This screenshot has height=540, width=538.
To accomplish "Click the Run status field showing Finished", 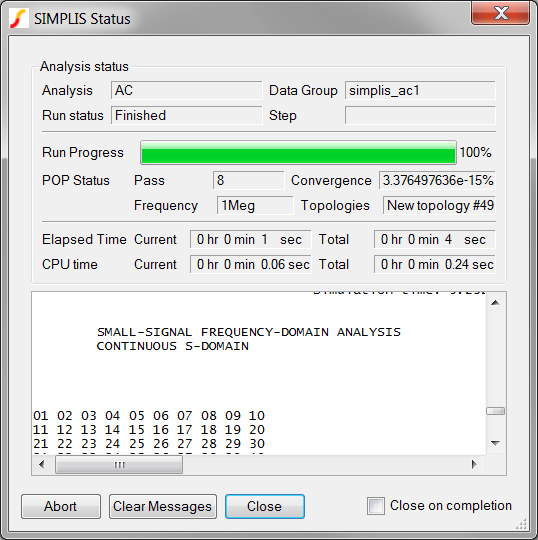I will (186, 115).
